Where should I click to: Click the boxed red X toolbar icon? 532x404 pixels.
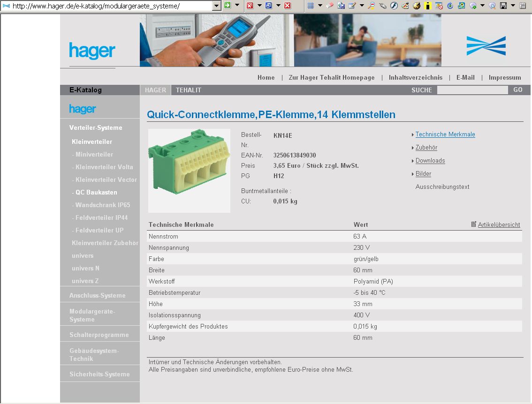(x=250, y=6)
